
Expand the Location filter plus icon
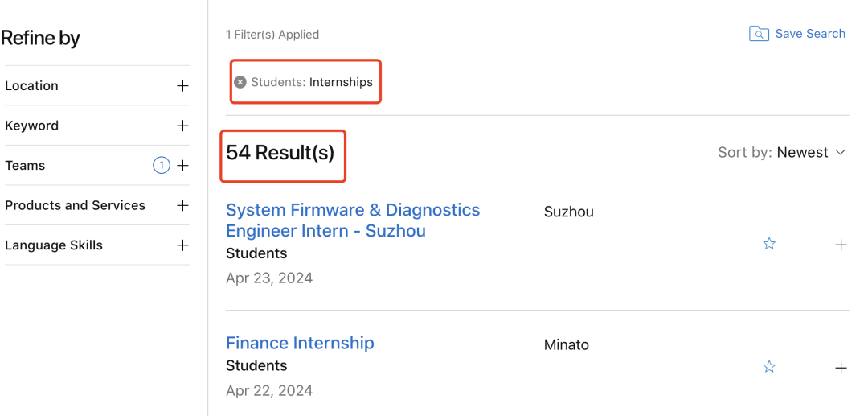(182, 86)
